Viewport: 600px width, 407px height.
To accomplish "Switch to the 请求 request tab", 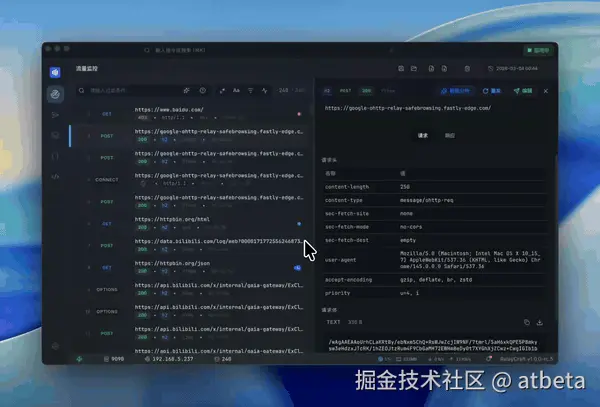I will [x=423, y=135].
